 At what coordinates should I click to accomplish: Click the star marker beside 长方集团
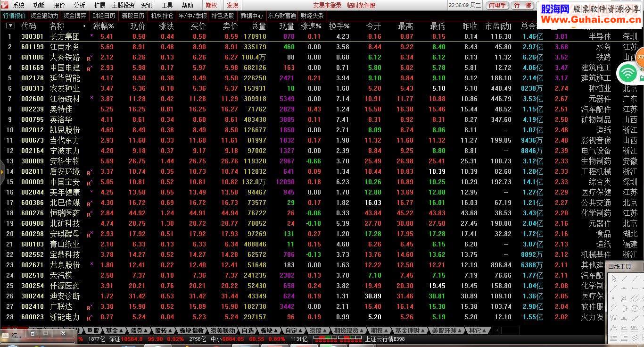click(91, 35)
